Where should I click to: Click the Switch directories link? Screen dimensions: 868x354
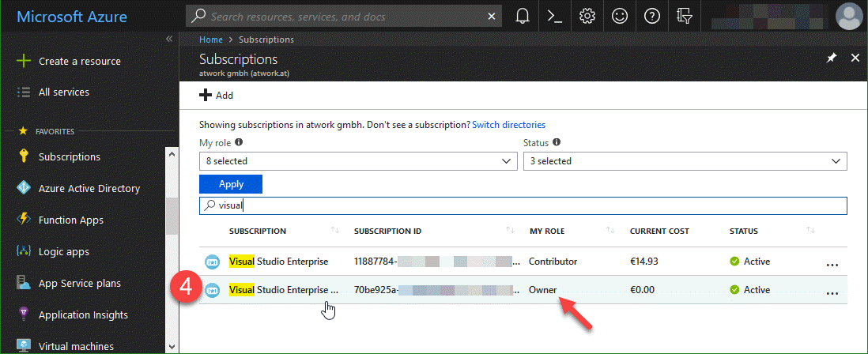(x=509, y=125)
